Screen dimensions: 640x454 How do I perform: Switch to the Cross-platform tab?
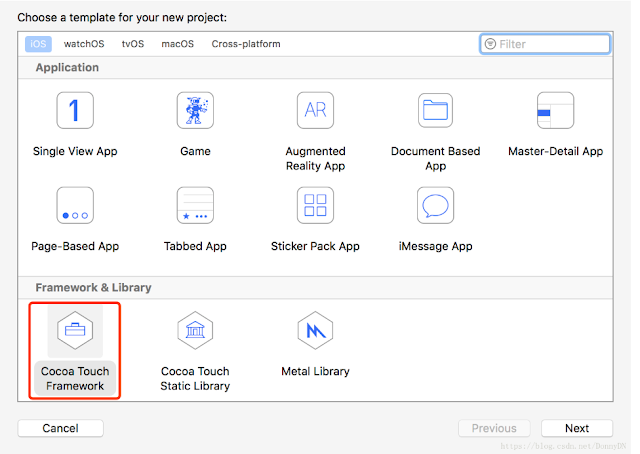click(246, 44)
